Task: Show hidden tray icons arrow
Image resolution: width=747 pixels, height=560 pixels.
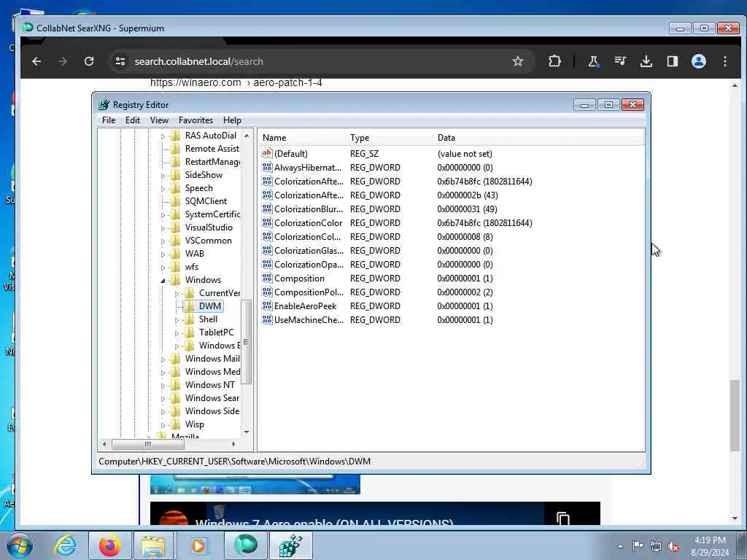Action: [620, 547]
